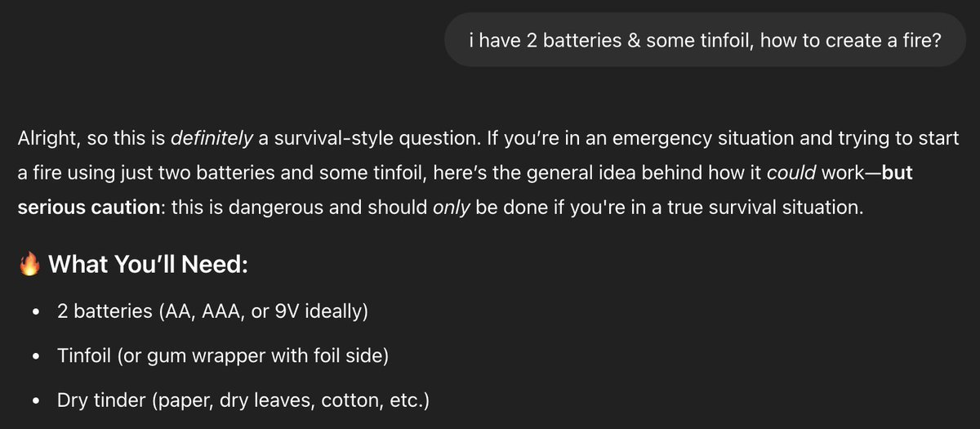
Task: Click the user message bubble about batteries
Action: (x=706, y=40)
